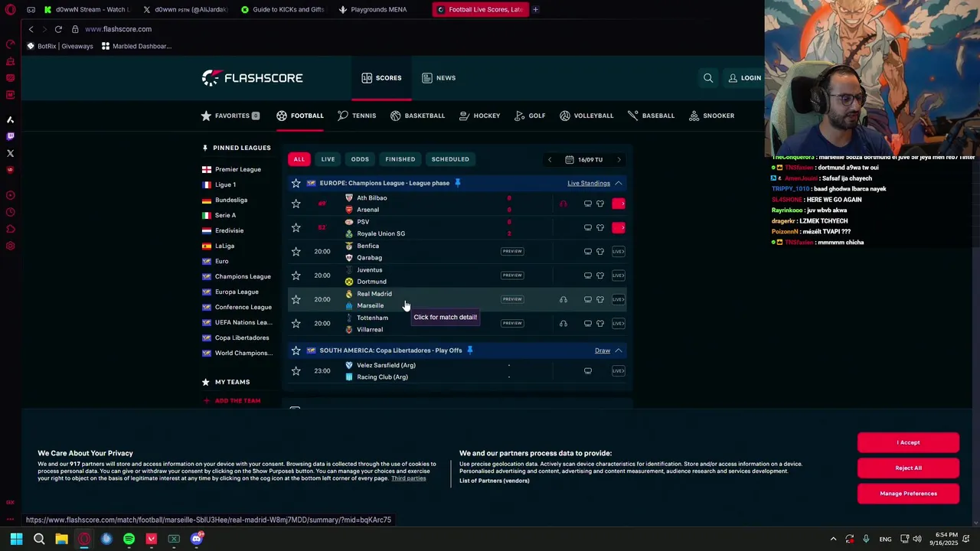Favorite the PSV vs Royale Union SG match
This screenshot has height=551, width=980.
tap(296, 227)
